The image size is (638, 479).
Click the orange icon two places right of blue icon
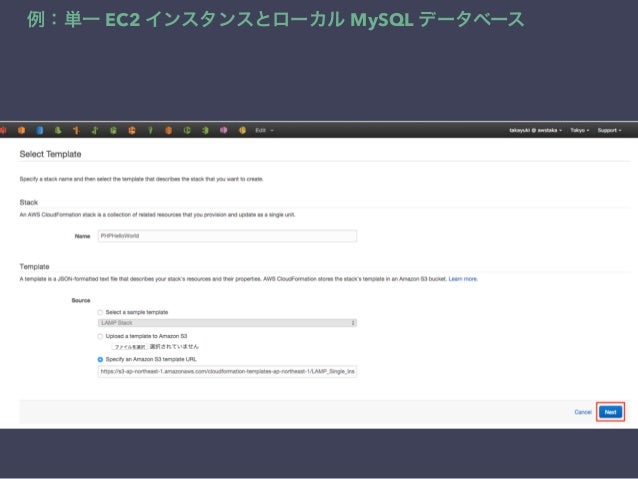76,130
